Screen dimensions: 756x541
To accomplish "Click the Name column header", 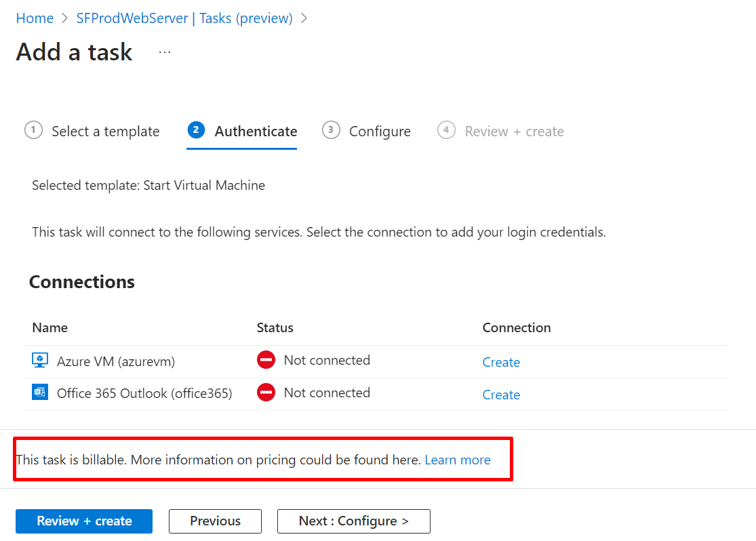I will point(50,328).
